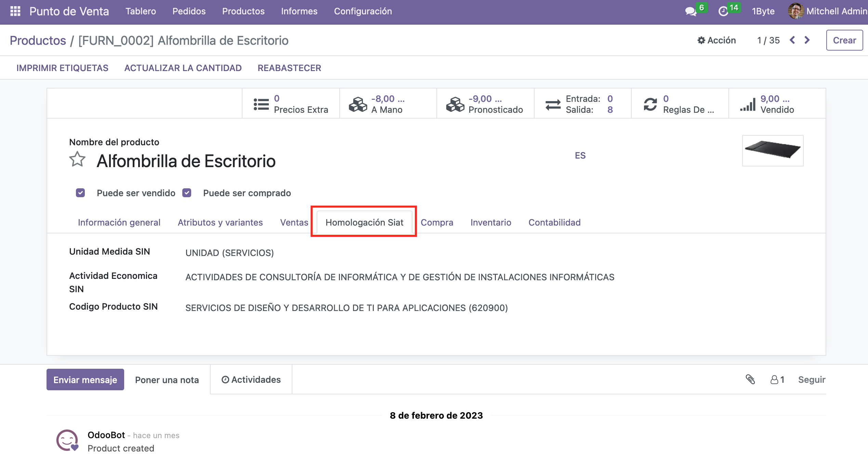The width and height of the screenshot is (868, 460).
Task: Open the apps grid menu icon
Action: 15,11
